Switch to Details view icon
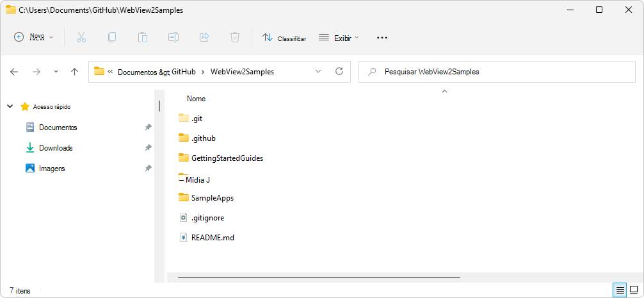This screenshot has width=644, height=298. (620, 290)
